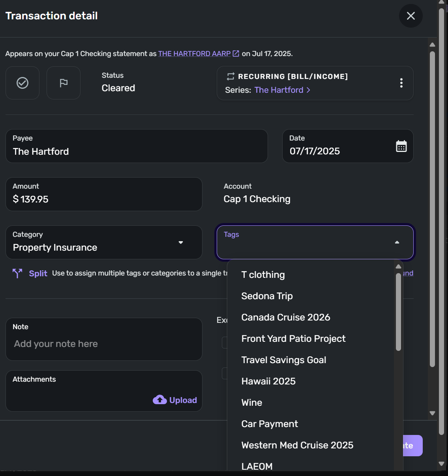Viewport: 448px width, 476px height.
Task: Flag this transaction with the flag icon
Action: click(x=64, y=83)
